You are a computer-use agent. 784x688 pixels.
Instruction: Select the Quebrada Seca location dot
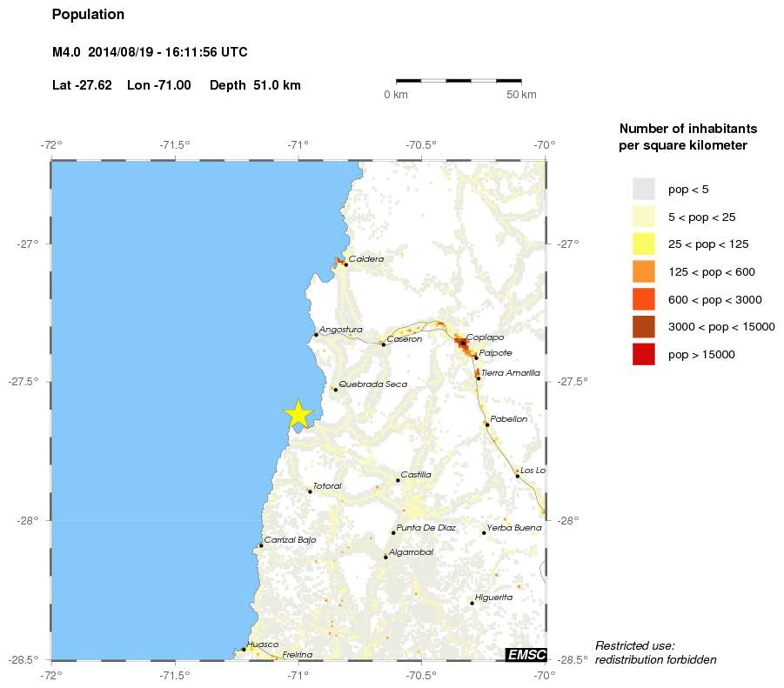[x=335, y=390]
